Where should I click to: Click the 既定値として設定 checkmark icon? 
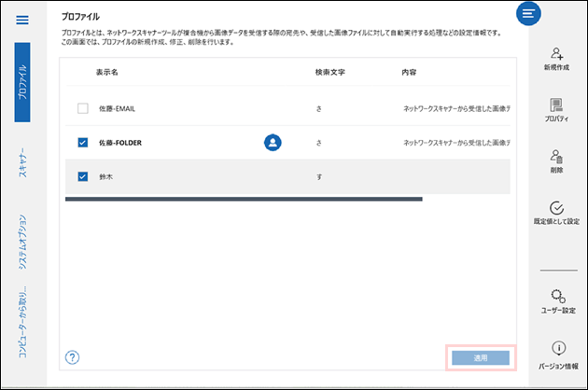tap(557, 208)
